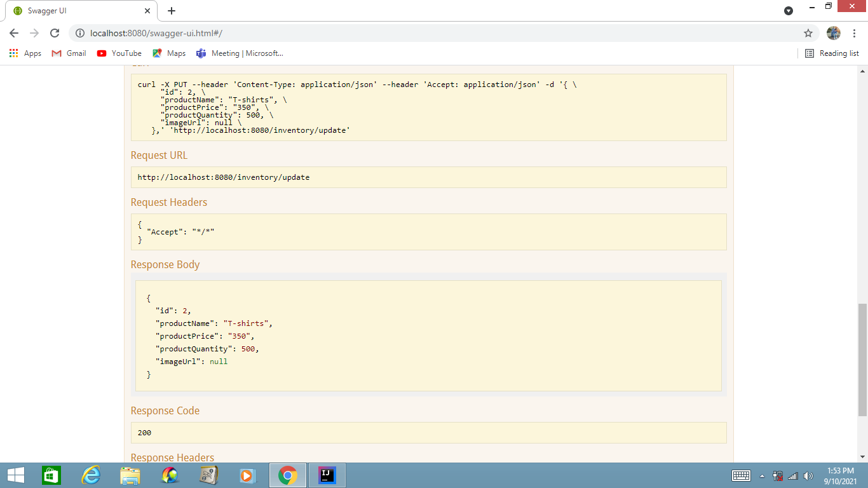Switch to IntelliJ IDEA in taskbar

click(x=327, y=475)
